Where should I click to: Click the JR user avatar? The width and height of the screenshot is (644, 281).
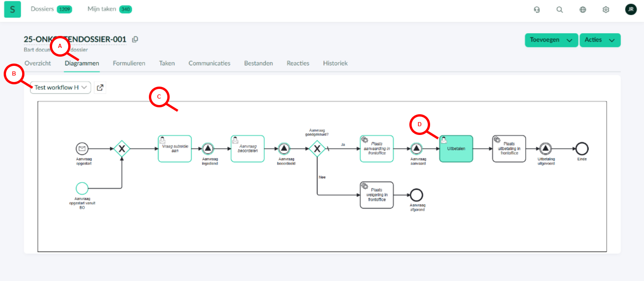631,10
